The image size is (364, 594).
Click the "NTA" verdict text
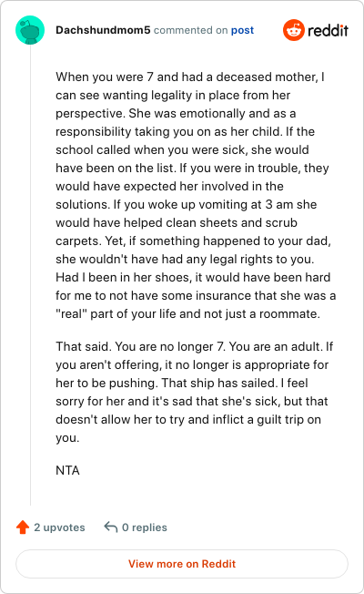pos(67,470)
